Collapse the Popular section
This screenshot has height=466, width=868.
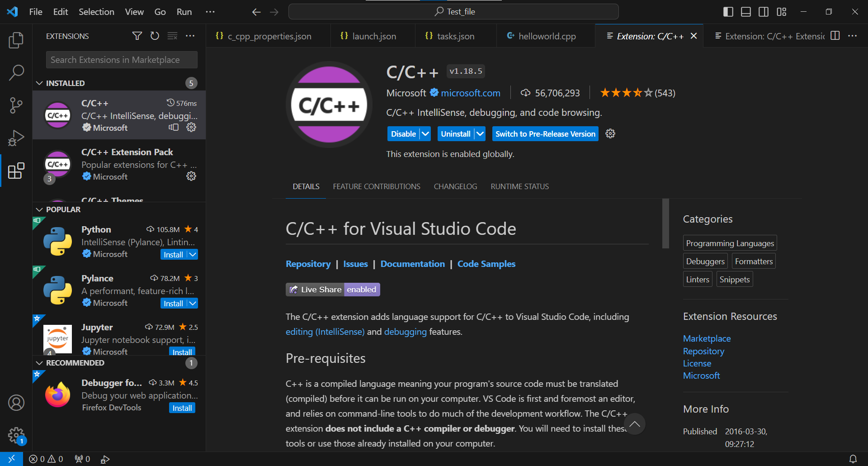tap(39, 209)
